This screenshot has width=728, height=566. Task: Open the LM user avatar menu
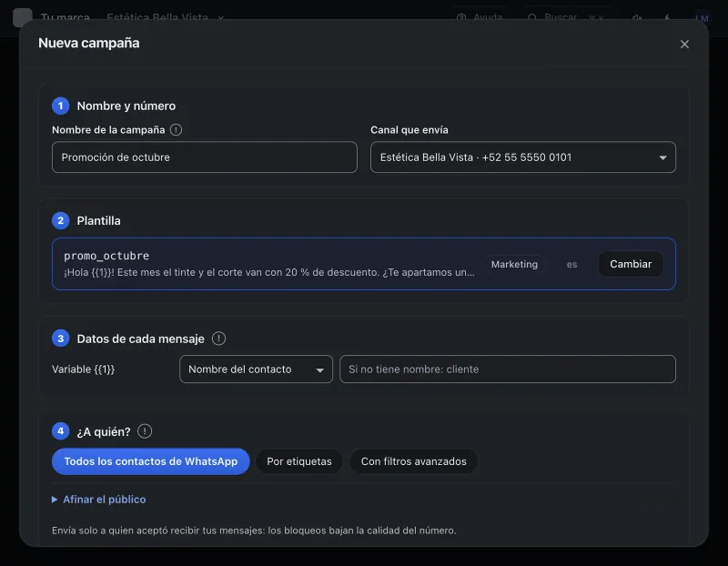tap(702, 18)
